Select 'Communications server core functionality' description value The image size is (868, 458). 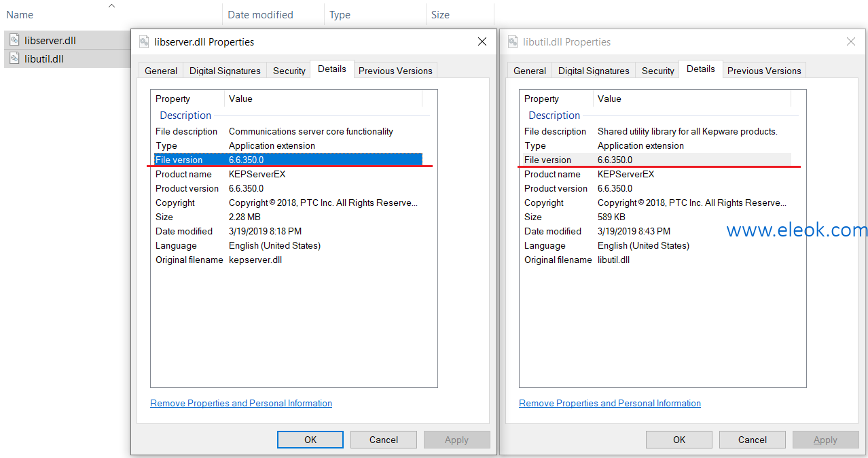click(311, 131)
